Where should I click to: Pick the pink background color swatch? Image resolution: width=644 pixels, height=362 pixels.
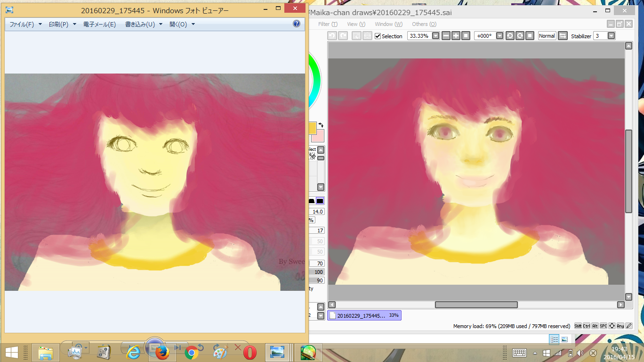tap(318, 136)
